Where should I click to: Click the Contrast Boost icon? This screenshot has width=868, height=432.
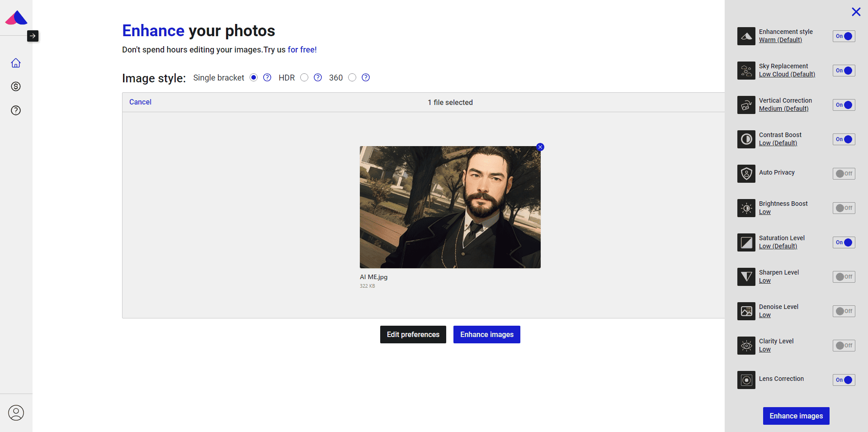[746, 139]
